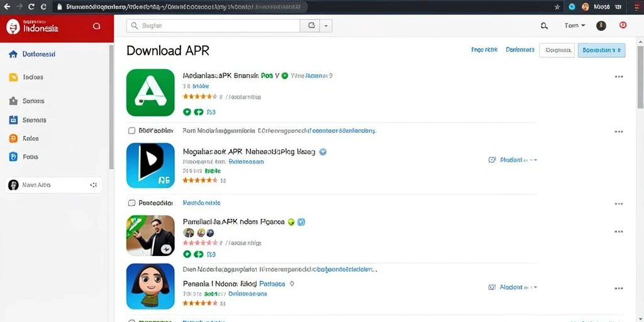The width and height of the screenshot is (644, 322).
Task: Open the more options dots for the green A app
Action: (619, 77)
